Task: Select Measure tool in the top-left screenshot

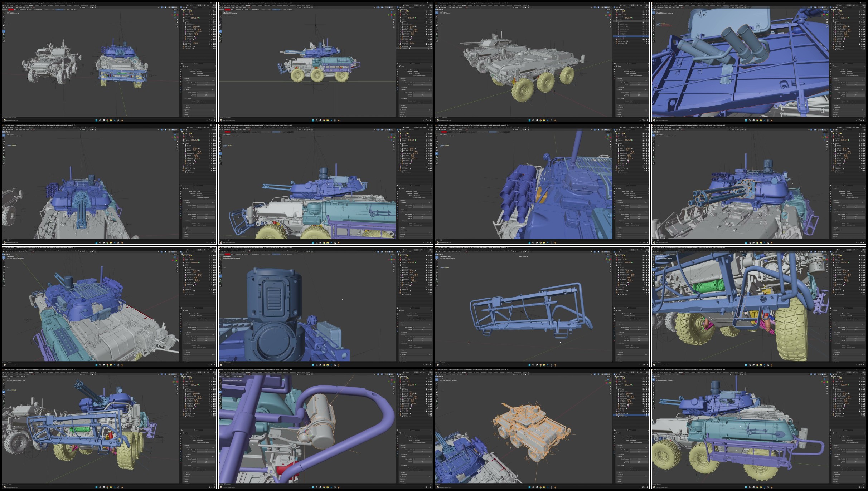Action: 4,35
